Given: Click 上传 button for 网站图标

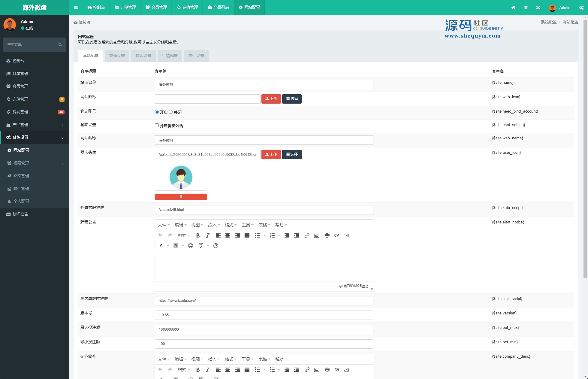Looking at the screenshot, I should pos(271,99).
